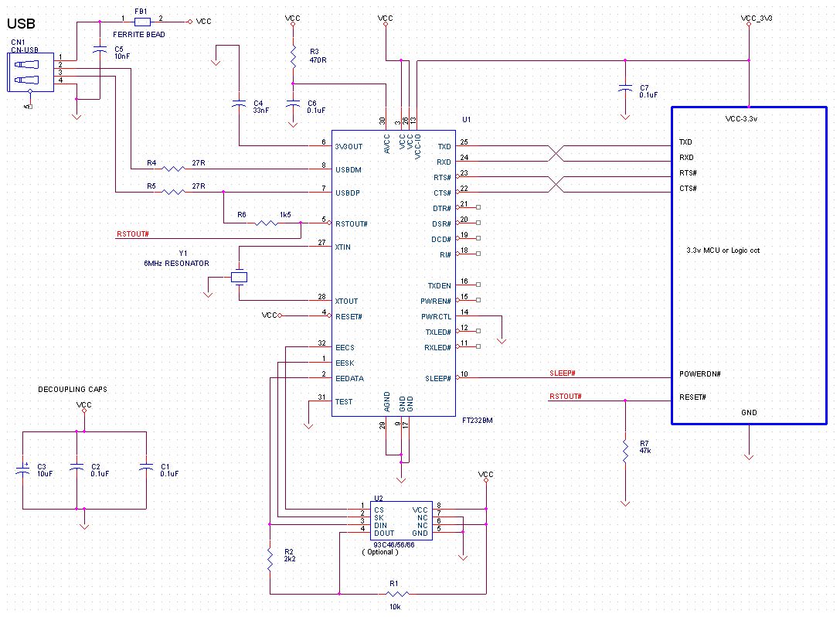Viewport: 840px width, 617px height.
Task: Click the PWRCTL pin label
Action: tap(436, 316)
